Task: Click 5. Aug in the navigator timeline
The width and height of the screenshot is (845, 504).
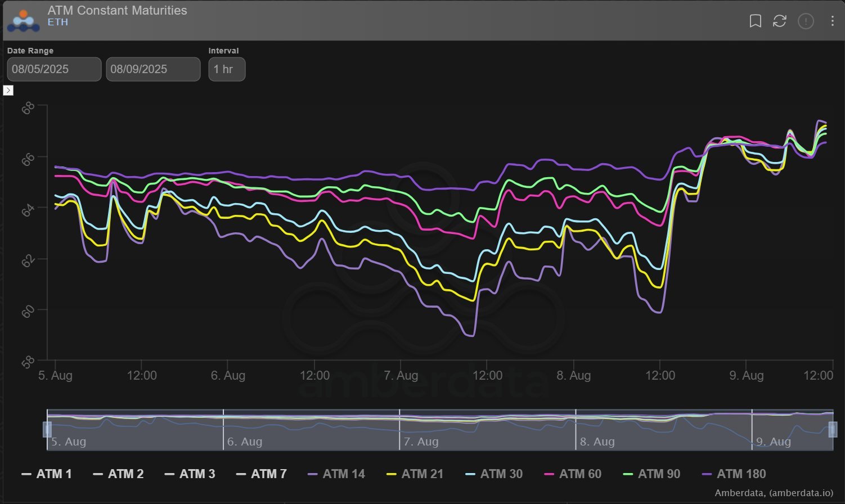Action: click(x=69, y=442)
